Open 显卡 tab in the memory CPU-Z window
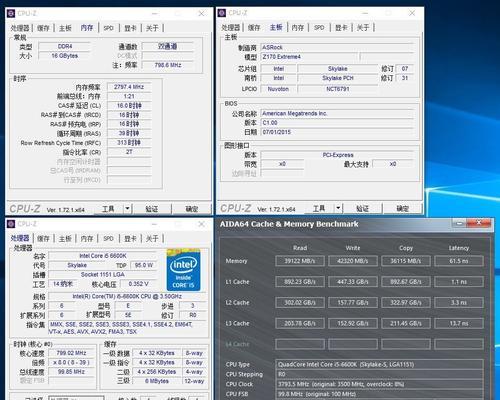This screenshot has height=400, width=500. click(130, 28)
